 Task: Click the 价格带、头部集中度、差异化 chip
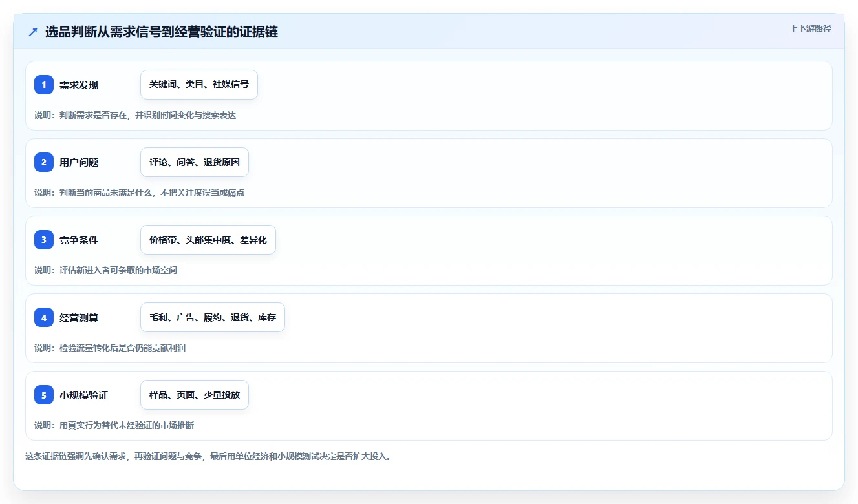point(208,240)
